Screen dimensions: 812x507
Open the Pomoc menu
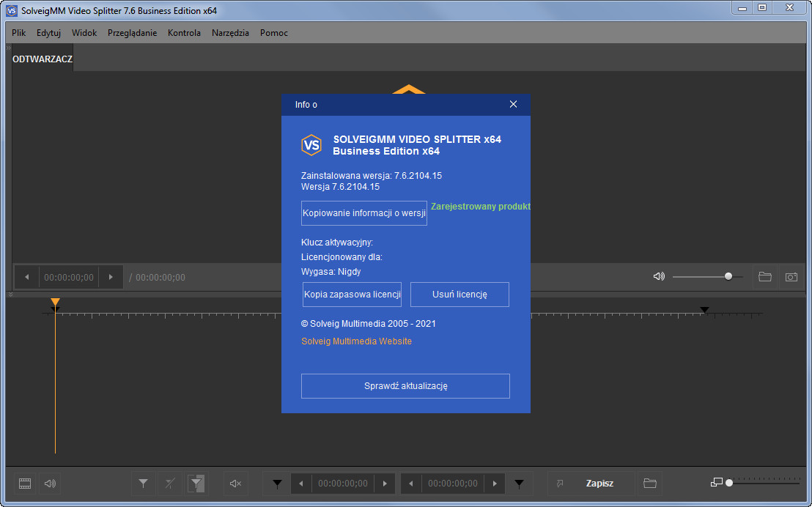point(274,33)
